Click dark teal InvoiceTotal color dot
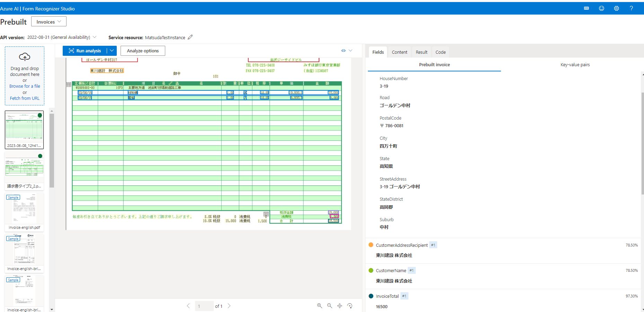Screen dimensions: 644x312 tap(371, 296)
